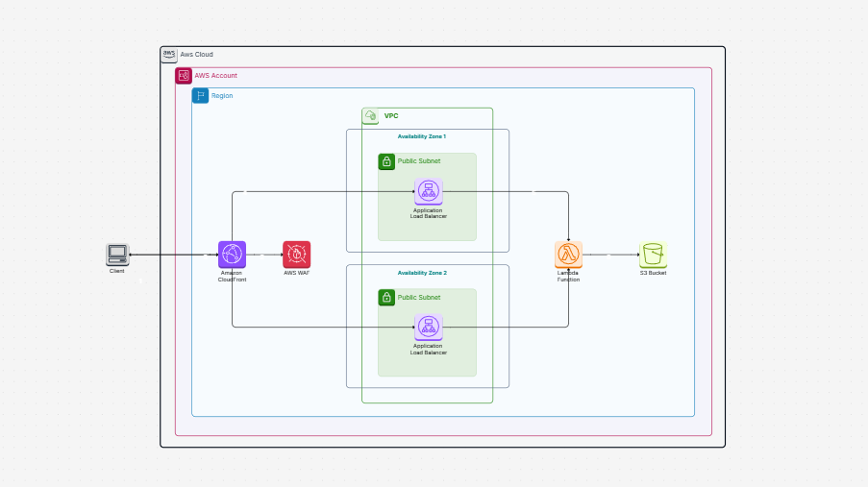Select connector between Client and CloudFront
The width and height of the screenshot is (868, 487).
(x=174, y=255)
